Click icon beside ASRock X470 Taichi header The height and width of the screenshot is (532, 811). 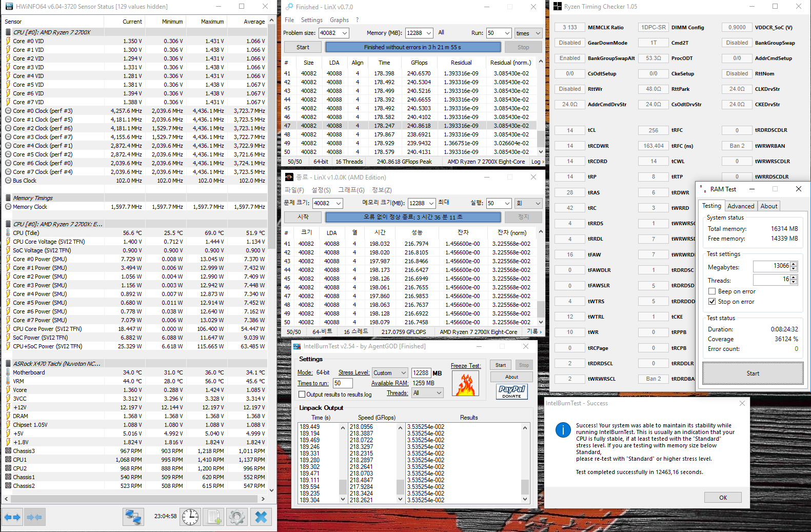click(x=8, y=363)
